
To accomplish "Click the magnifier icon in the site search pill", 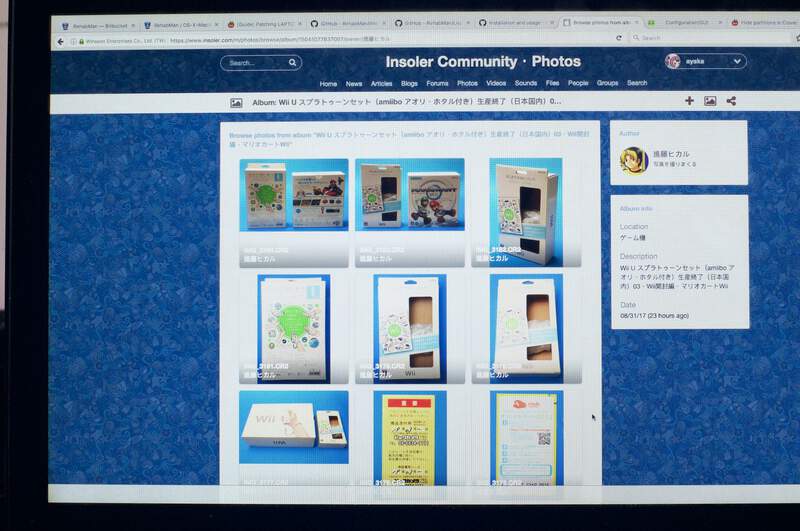I will coord(292,63).
